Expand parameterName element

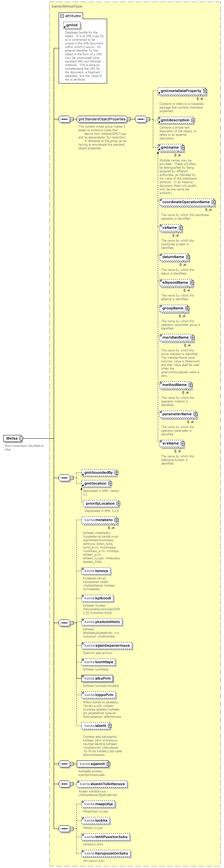195,414
